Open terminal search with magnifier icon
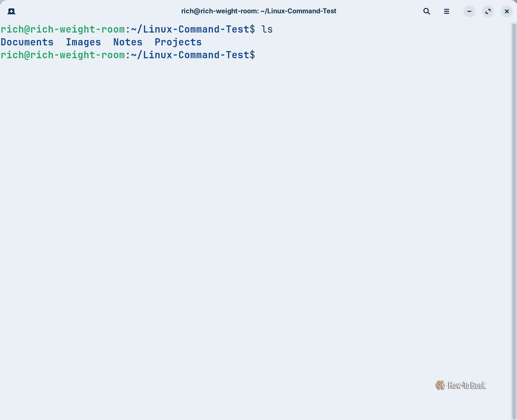This screenshot has height=420, width=517. pyautogui.click(x=426, y=11)
